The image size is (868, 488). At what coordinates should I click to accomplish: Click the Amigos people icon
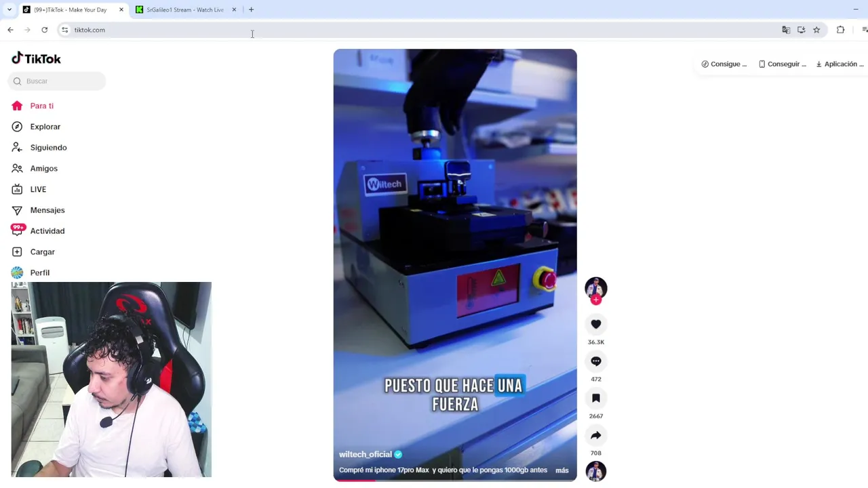click(17, 169)
